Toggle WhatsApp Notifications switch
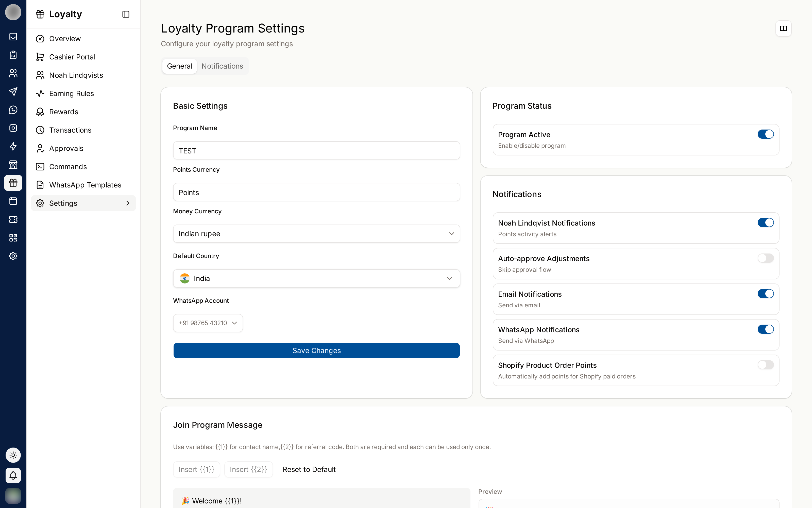The image size is (812, 508). pyautogui.click(x=766, y=330)
